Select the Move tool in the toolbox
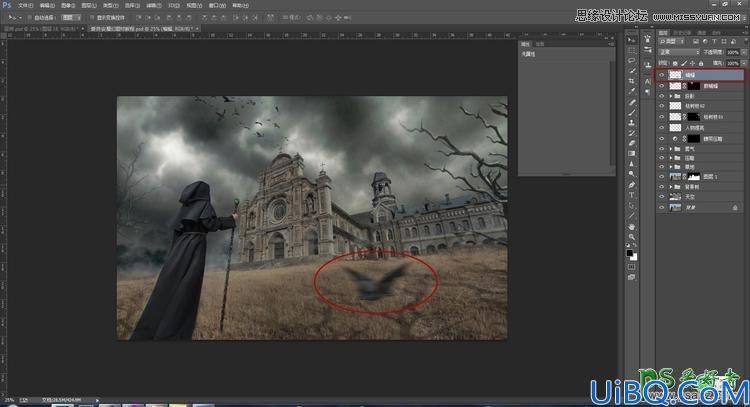This screenshot has width=750, height=407. click(631, 40)
